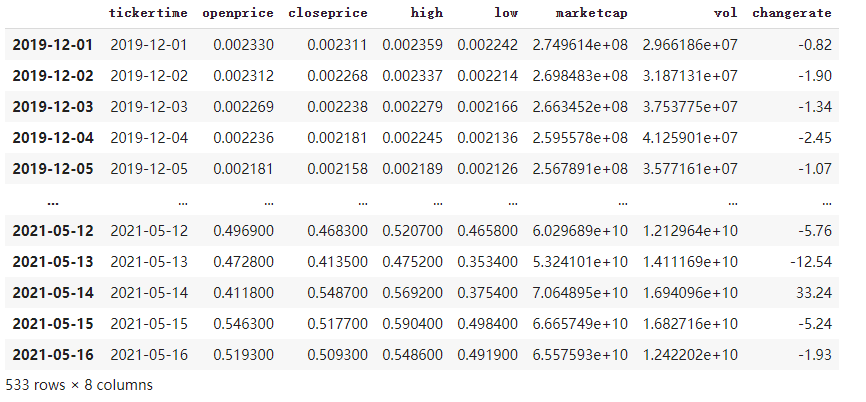Image resolution: width=866 pixels, height=402 pixels.
Task: Click the row index ellipsis
Action: [53, 202]
